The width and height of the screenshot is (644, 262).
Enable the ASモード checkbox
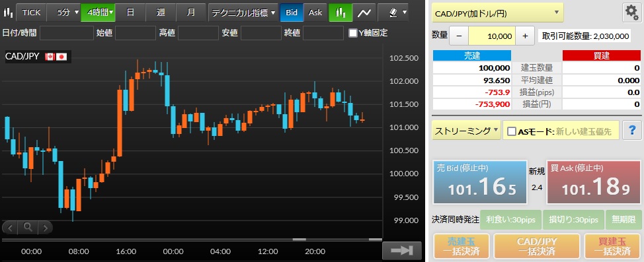click(511, 131)
